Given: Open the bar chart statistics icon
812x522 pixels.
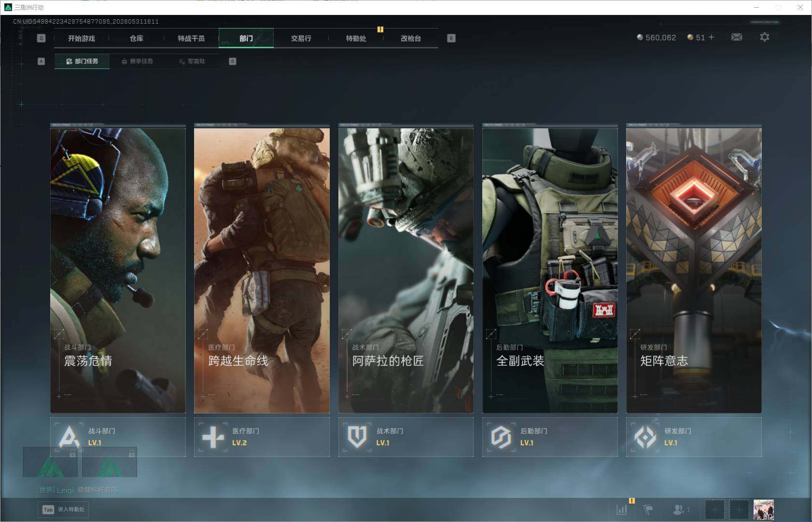Looking at the screenshot, I should (622, 509).
